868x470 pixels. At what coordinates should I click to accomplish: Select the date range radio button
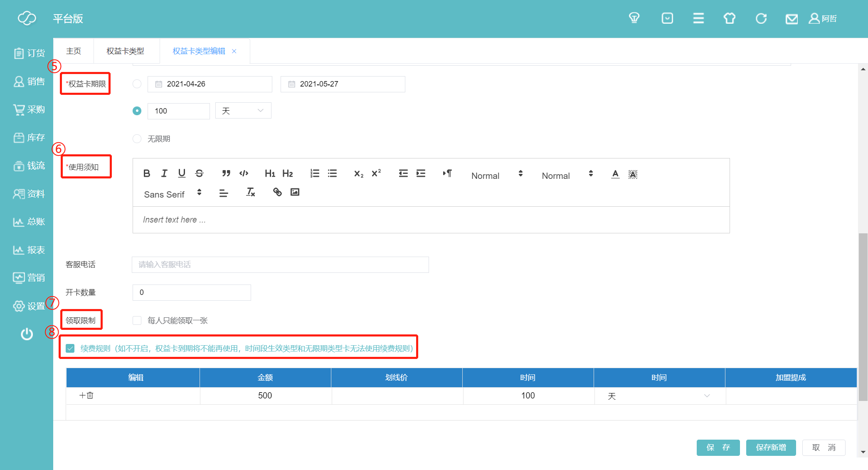click(137, 84)
